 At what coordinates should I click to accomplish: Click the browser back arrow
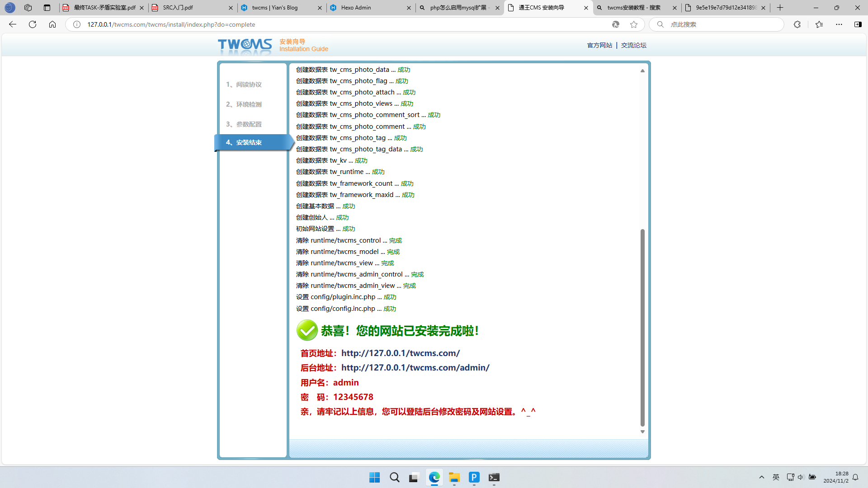pos(13,24)
